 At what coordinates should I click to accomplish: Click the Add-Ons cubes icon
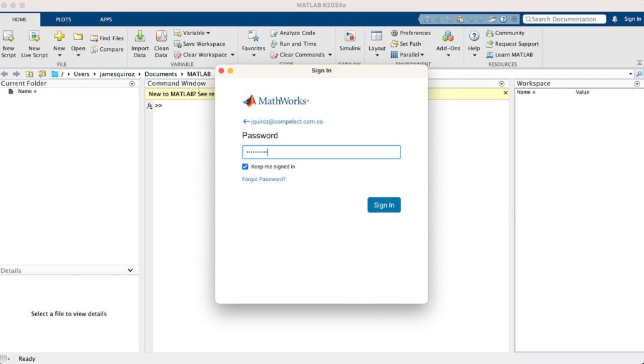(x=448, y=36)
